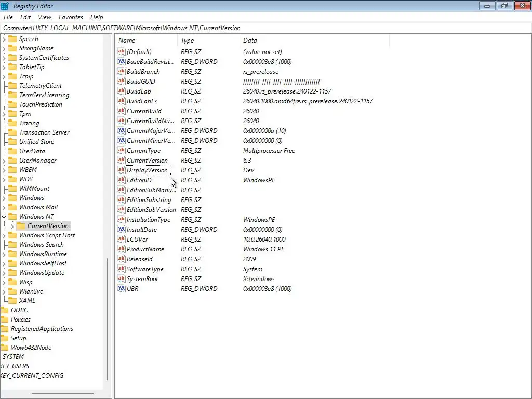The width and height of the screenshot is (532, 399).
Task: Click the string icon next to EditionID
Action: tap(122, 180)
